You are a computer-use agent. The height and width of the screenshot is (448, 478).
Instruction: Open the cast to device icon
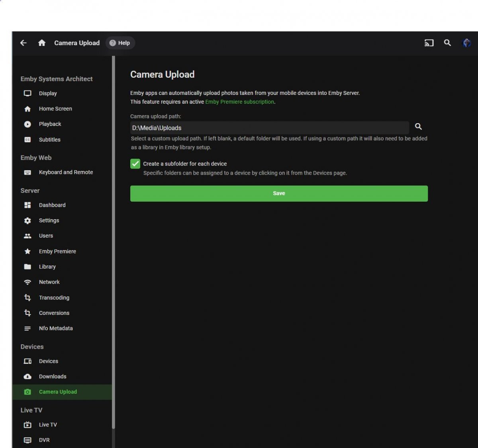[429, 43]
